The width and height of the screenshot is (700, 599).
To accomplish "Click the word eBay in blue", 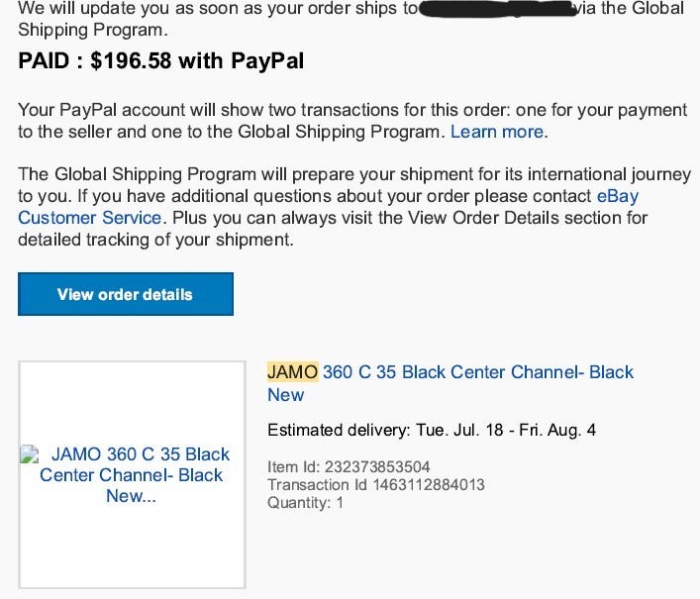I will (x=618, y=196).
